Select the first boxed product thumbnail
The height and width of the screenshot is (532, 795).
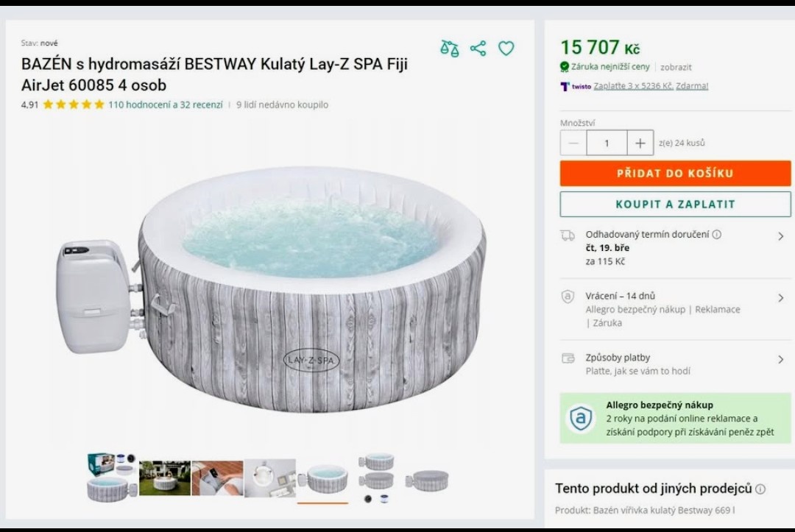112,478
